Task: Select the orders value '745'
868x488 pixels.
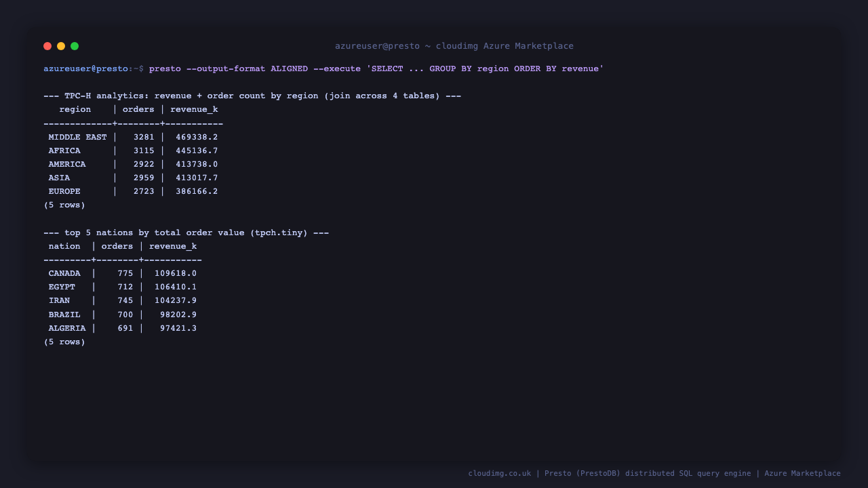Action: click(x=125, y=300)
